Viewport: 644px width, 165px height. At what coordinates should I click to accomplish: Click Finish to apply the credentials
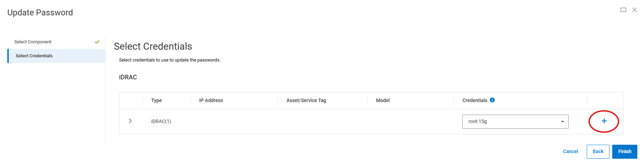(624, 151)
